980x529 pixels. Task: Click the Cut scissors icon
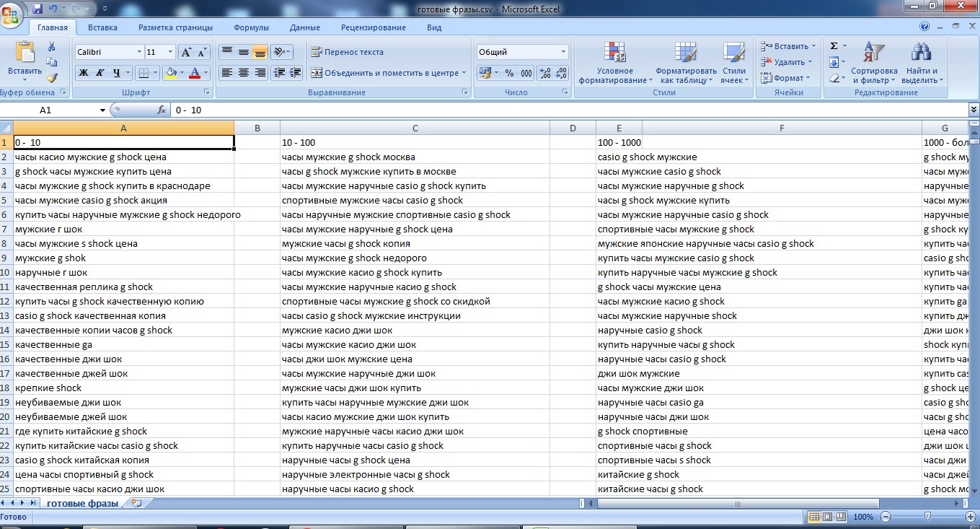click(x=52, y=47)
